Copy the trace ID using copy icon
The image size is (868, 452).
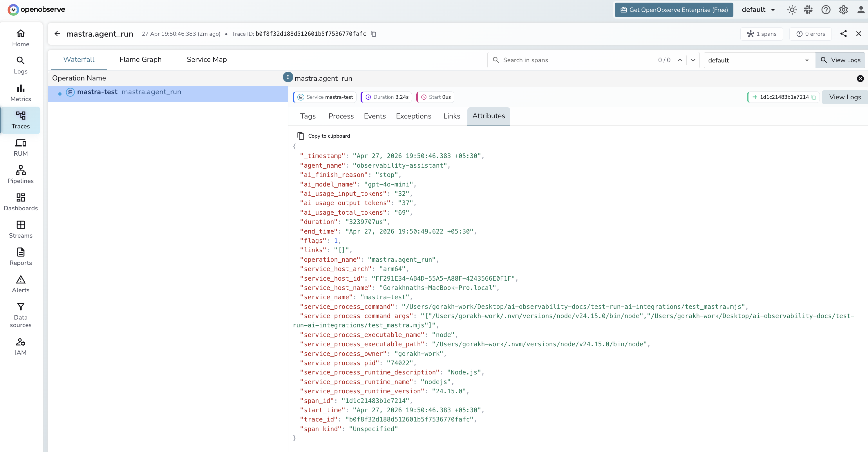coord(373,34)
